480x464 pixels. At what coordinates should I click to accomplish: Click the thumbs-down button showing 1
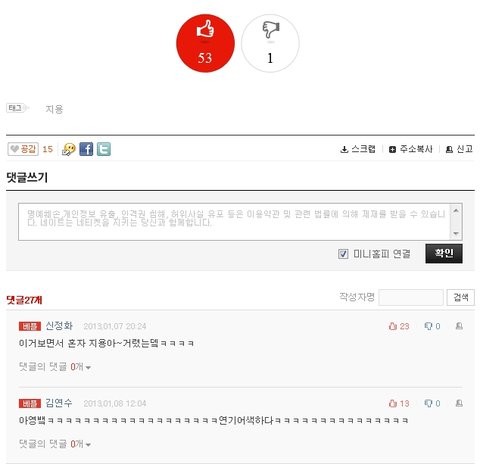[x=270, y=43]
